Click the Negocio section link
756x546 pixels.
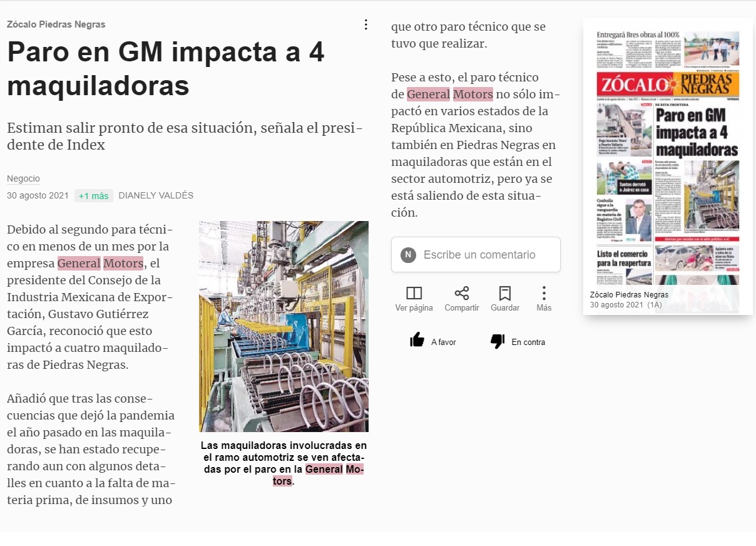tap(23, 178)
